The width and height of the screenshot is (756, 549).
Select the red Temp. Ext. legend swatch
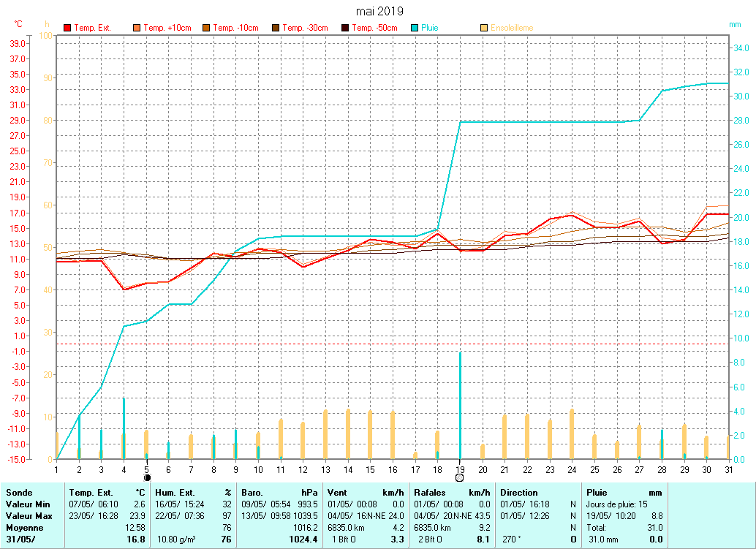pos(67,28)
